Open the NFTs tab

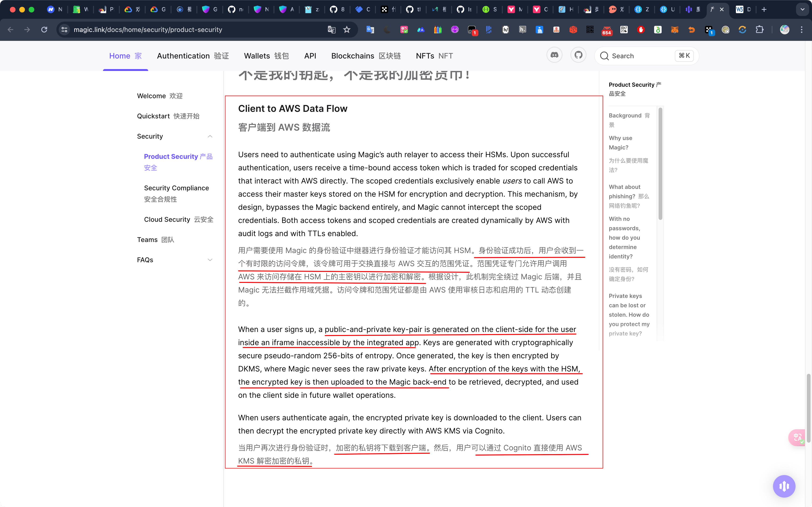[x=434, y=56]
